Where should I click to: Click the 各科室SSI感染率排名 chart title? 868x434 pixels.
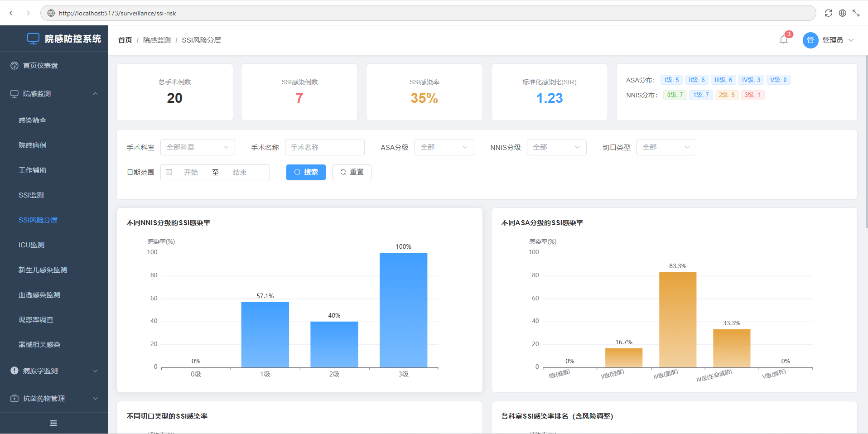(557, 416)
